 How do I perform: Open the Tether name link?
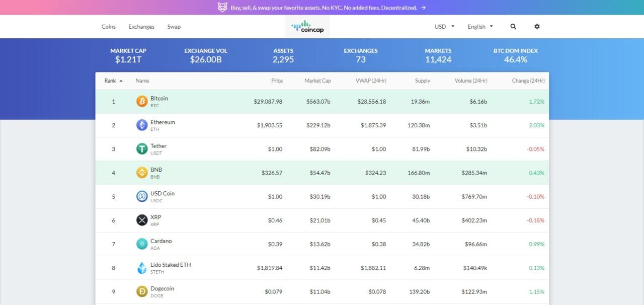(158, 145)
